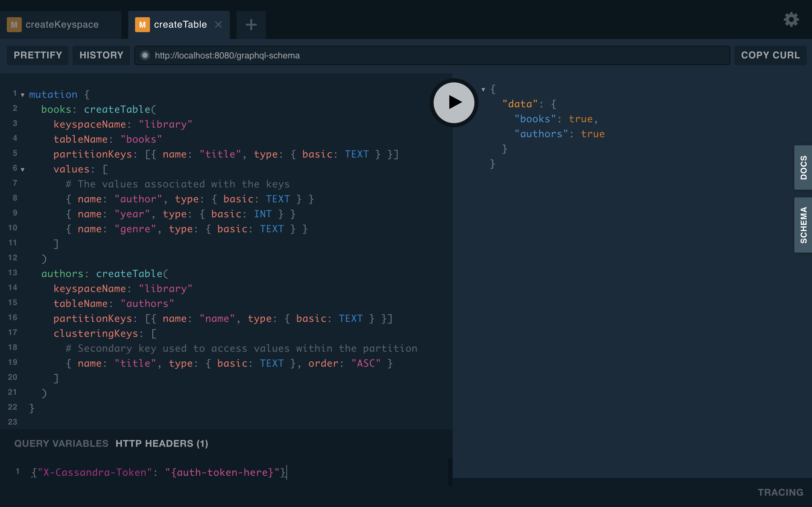Switch to the createKeyspace tab
Viewport: 812px width, 507px height.
[x=62, y=25]
